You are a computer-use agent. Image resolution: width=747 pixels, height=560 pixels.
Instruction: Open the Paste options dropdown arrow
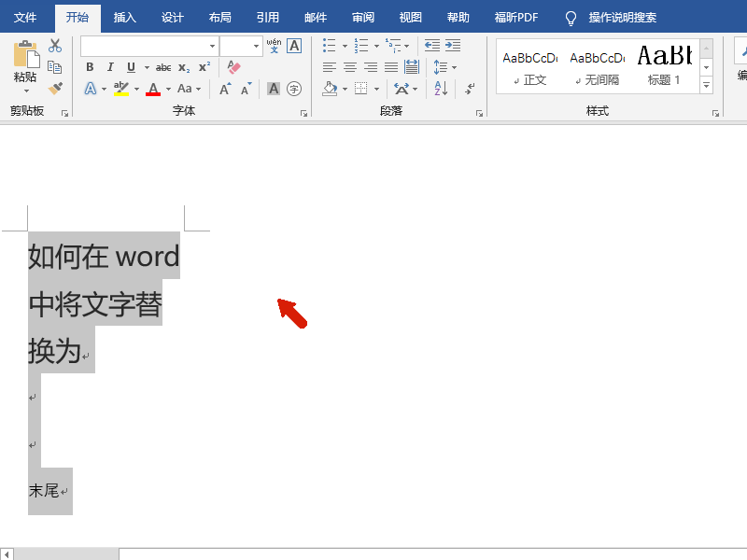pyautogui.click(x=26, y=91)
